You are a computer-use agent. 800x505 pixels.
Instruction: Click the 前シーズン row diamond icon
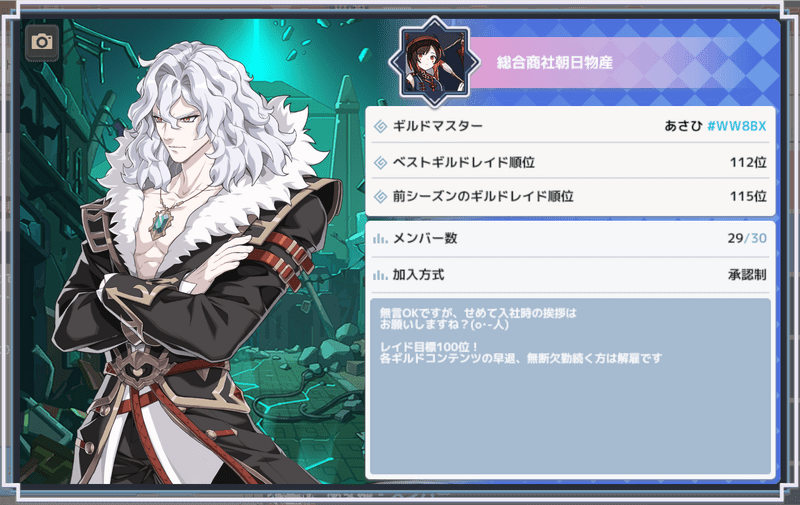tap(381, 196)
